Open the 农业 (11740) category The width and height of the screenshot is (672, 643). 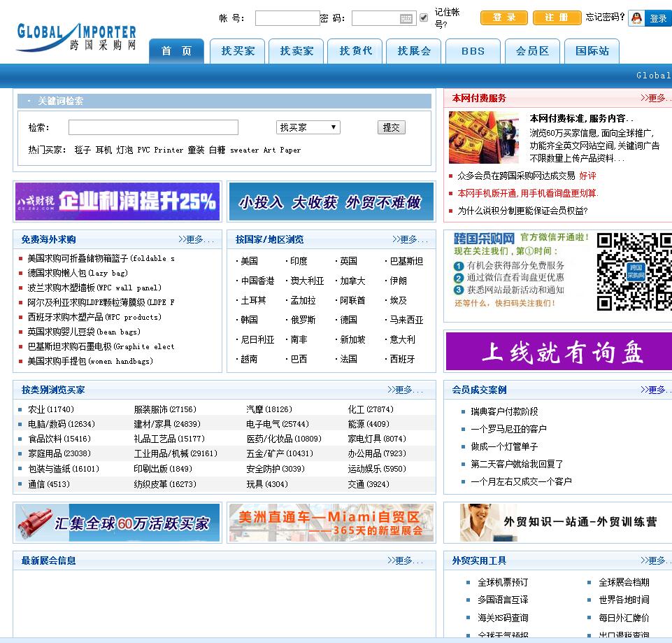coord(51,409)
